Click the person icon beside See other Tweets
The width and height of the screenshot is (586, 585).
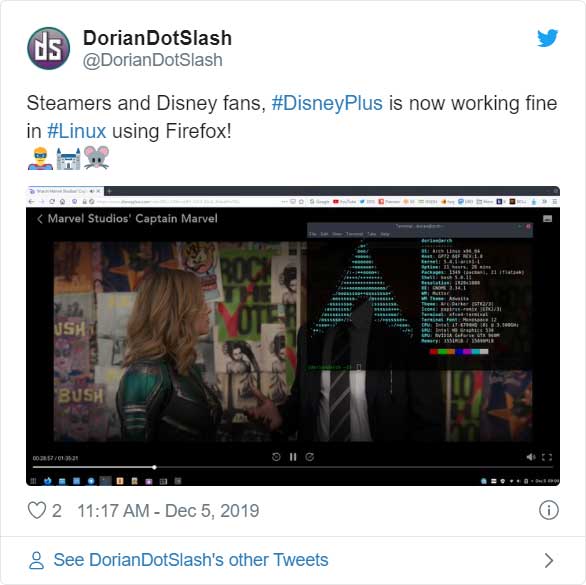[x=36, y=560]
